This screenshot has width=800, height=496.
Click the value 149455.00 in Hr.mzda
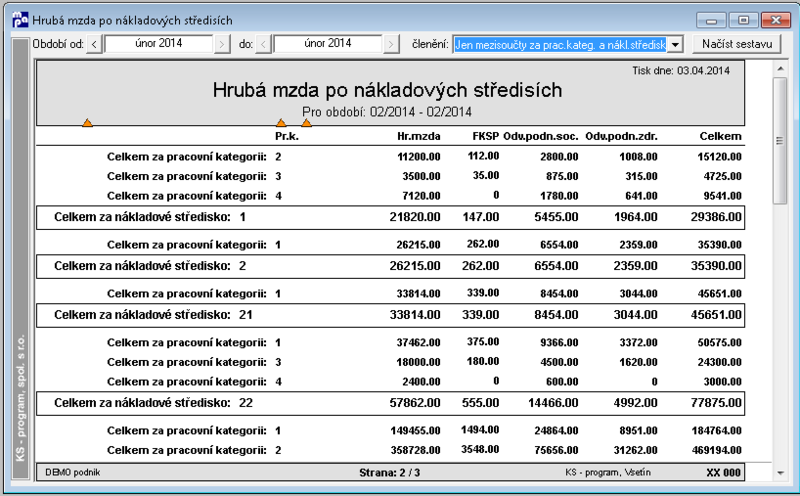(415, 431)
